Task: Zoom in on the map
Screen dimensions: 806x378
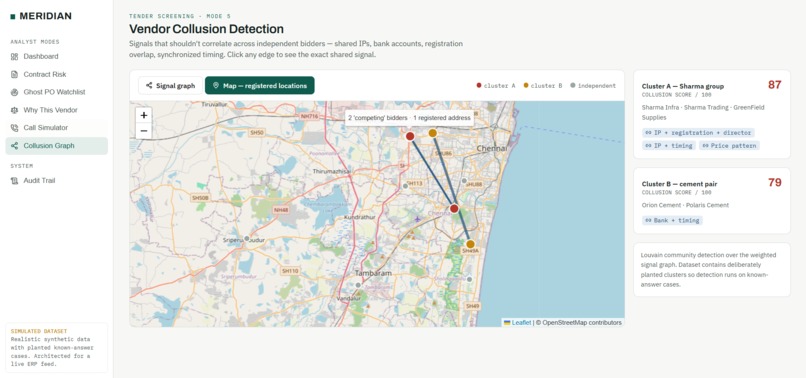Action: 144,116
